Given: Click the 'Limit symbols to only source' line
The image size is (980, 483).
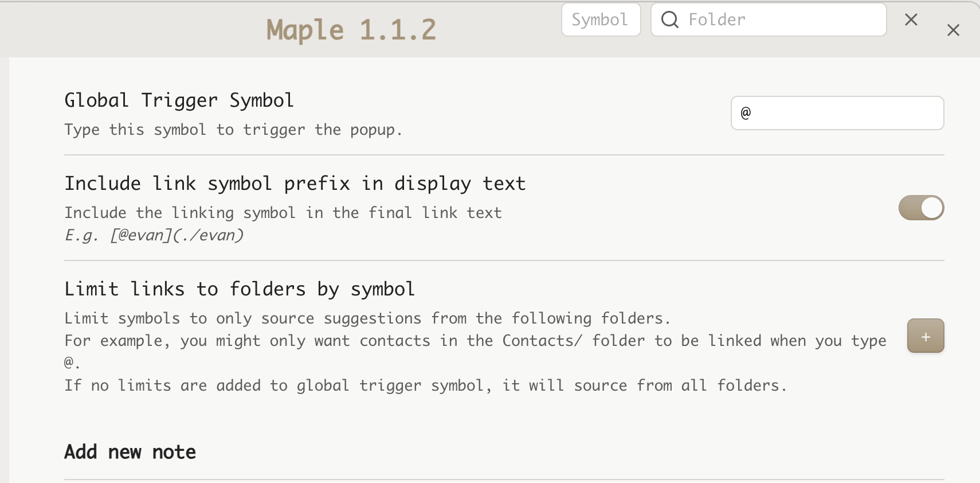Looking at the screenshot, I should point(367,318).
